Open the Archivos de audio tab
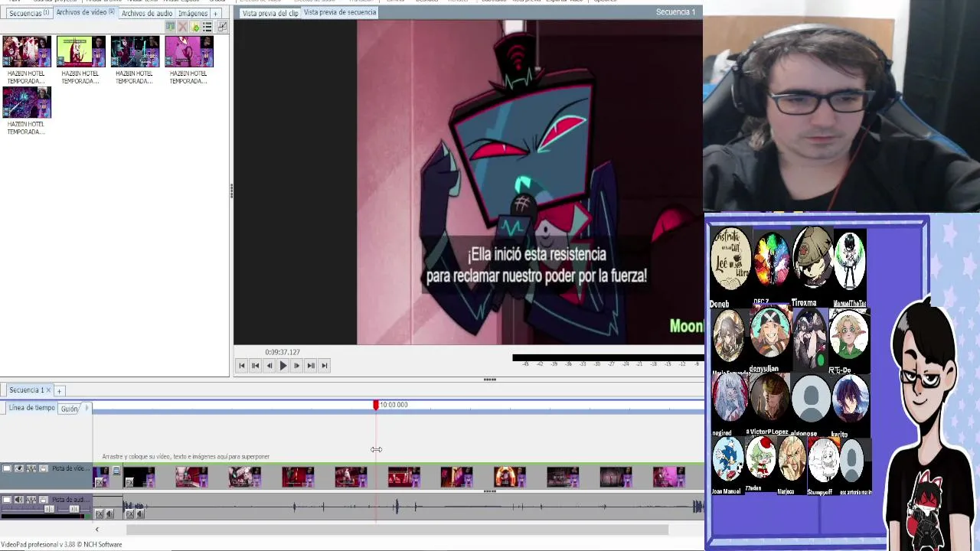The height and width of the screenshot is (551, 980). (146, 13)
